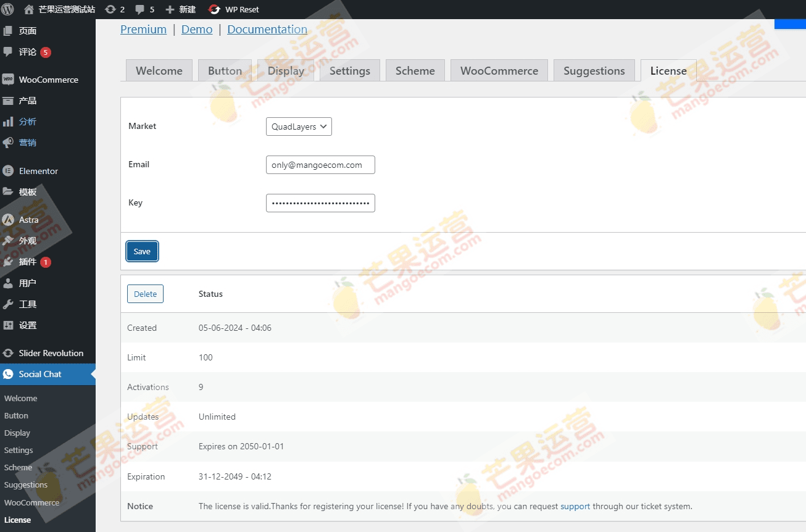Open Suggestions submenu under Social Chat
The image size is (806, 532).
tap(25, 484)
